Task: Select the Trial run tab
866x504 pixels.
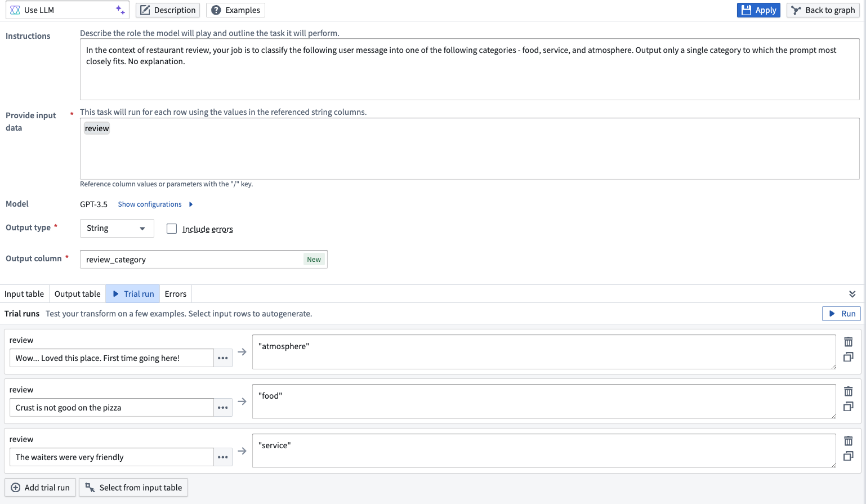Action: [133, 294]
